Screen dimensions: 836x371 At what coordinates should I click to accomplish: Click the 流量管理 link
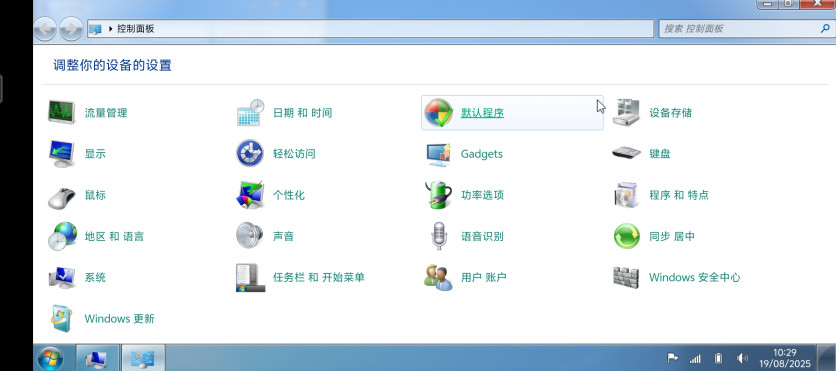(106, 113)
